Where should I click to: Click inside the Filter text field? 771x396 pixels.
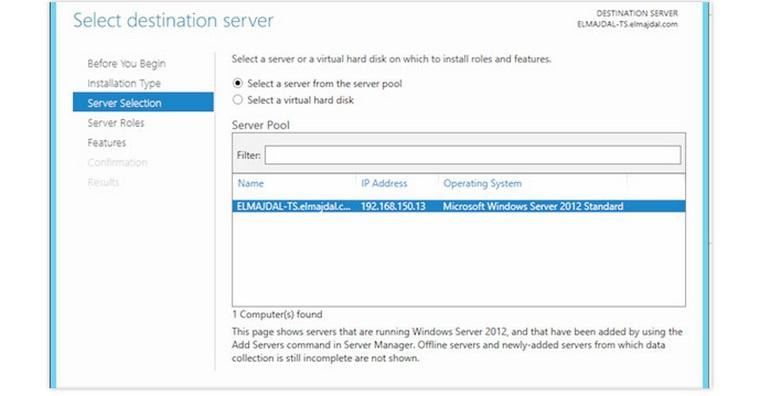473,155
